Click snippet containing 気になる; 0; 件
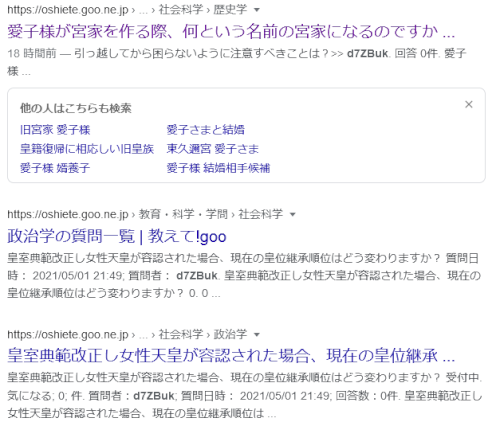This screenshot has height=422, width=500. click(x=245, y=396)
